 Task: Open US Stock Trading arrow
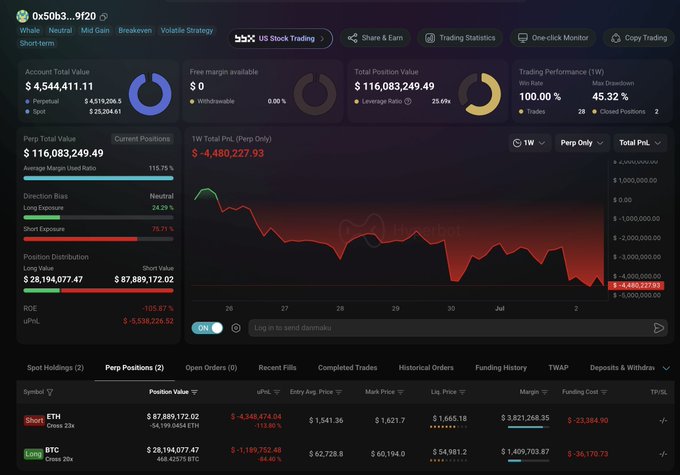coord(322,39)
